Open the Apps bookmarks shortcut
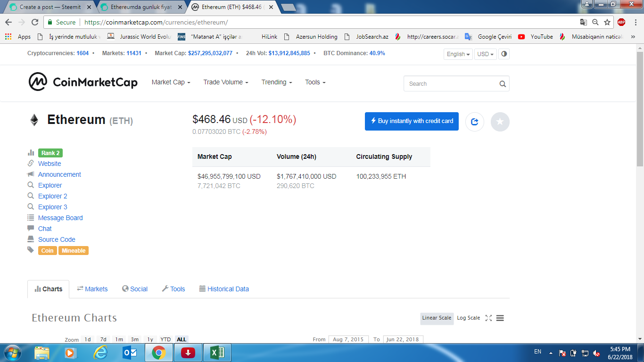The width and height of the screenshot is (644, 362). [x=17, y=37]
